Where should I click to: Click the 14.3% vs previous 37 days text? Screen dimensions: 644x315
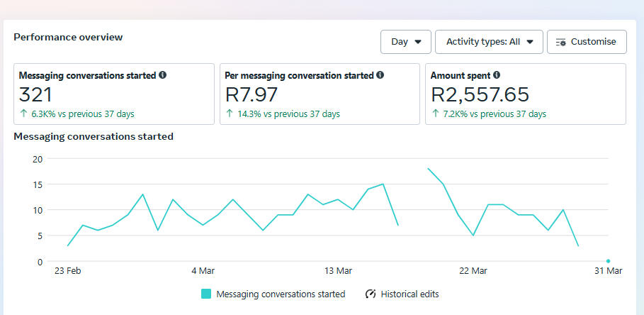(x=289, y=114)
